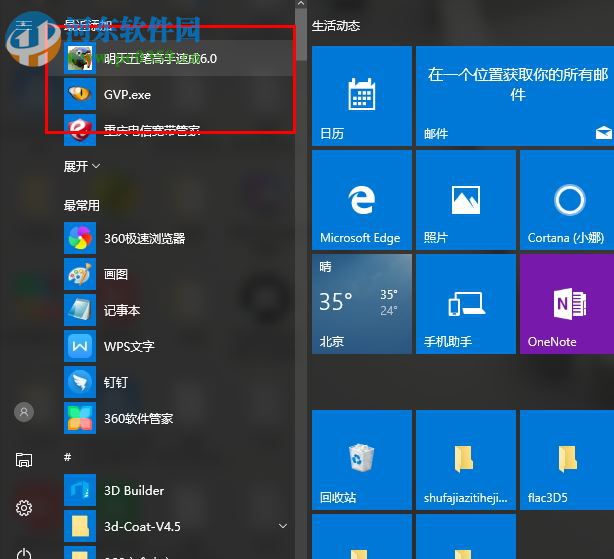This screenshot has height=559, width=614.
Task: Click the app list scrollbar thumb
Action: point(301,34)
